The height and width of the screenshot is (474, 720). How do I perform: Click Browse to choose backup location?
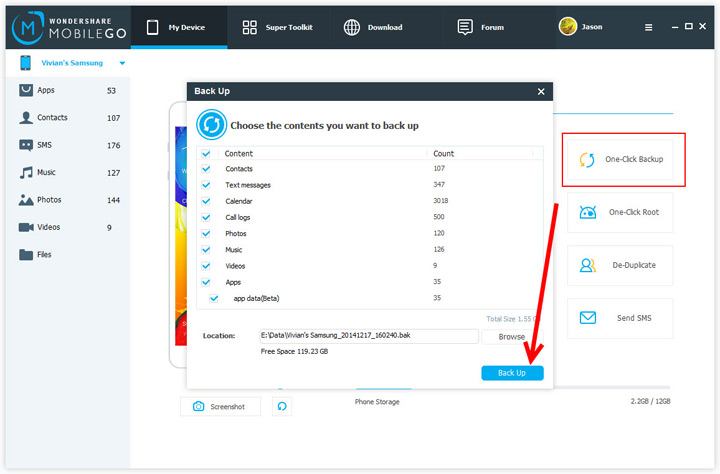512,337
